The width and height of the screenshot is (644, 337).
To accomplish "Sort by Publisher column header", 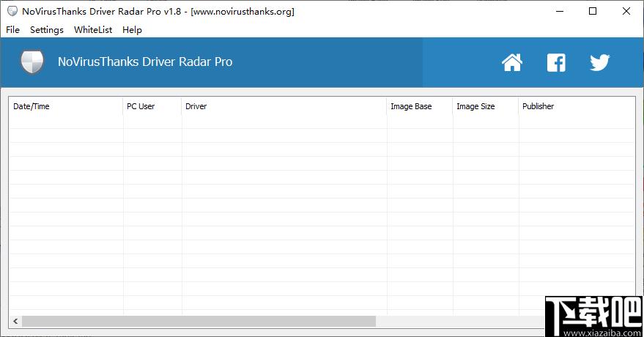I will [577, 106].
